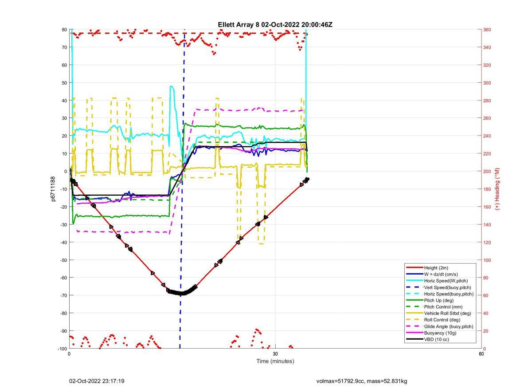
Task: Click the dense marker cluster at dive bottom
Action: click(181, 292)
